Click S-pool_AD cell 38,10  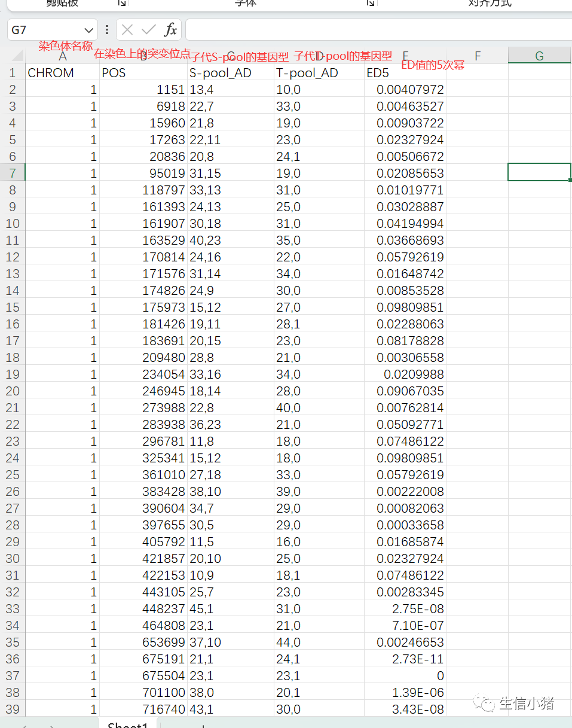tap(231, 492)
